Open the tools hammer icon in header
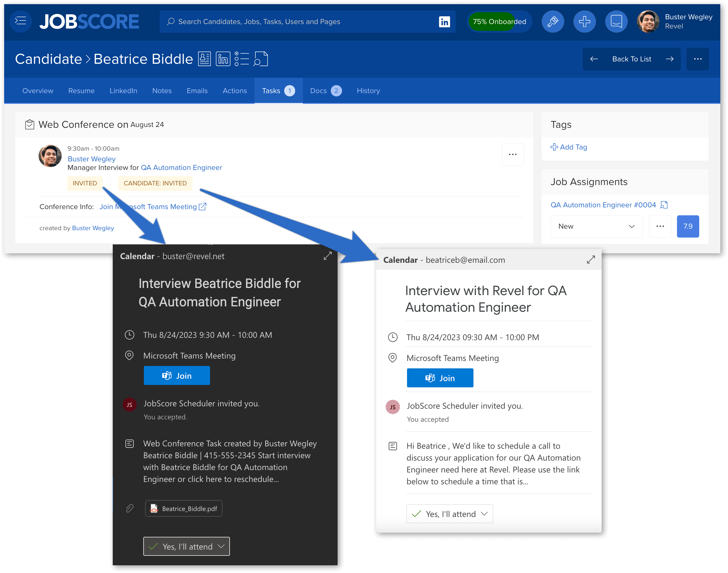 553,21
